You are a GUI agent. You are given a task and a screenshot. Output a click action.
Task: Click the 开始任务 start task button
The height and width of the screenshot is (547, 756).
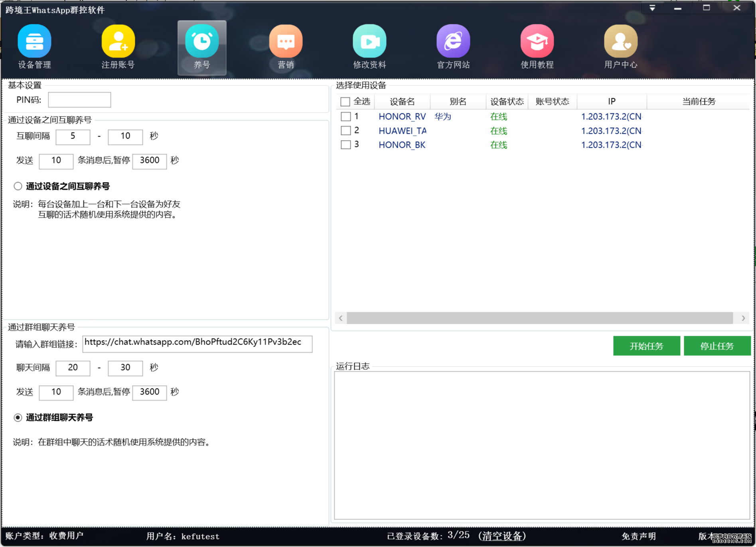tap(647, 346)
